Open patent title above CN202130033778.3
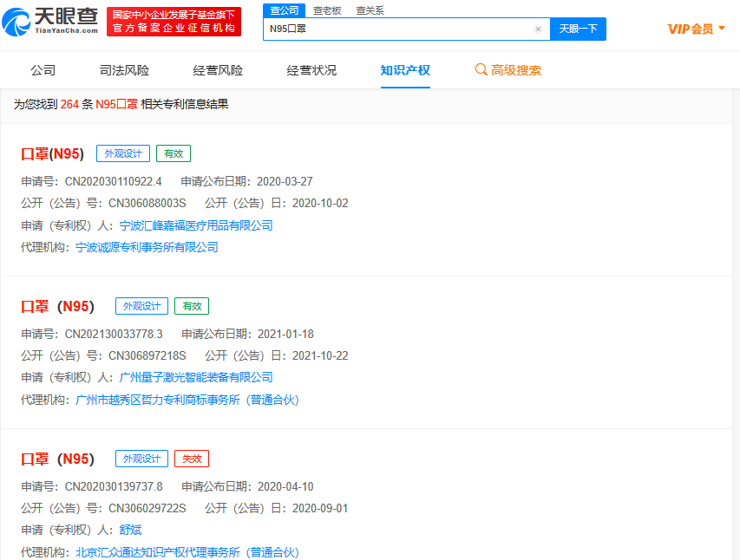Image resolution: width=740 pixels, height=560 pixels. point(57,307)
